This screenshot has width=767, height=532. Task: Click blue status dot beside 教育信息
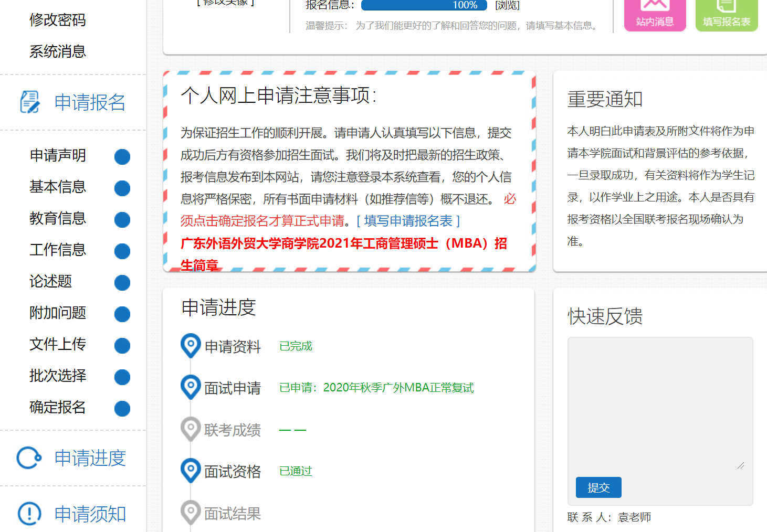point(122,219)
